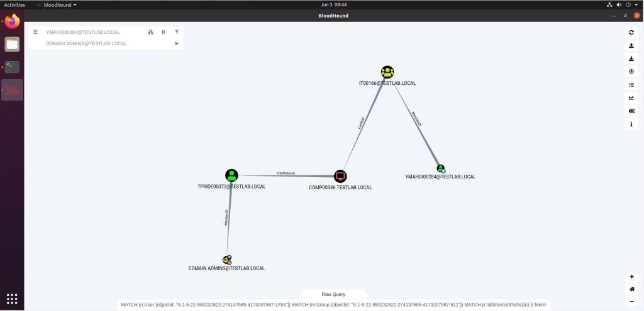Image resolution: width=644 pixels, height=311 pixels.
Task: Open the database stats chart icon
Action: pos(631,97)
